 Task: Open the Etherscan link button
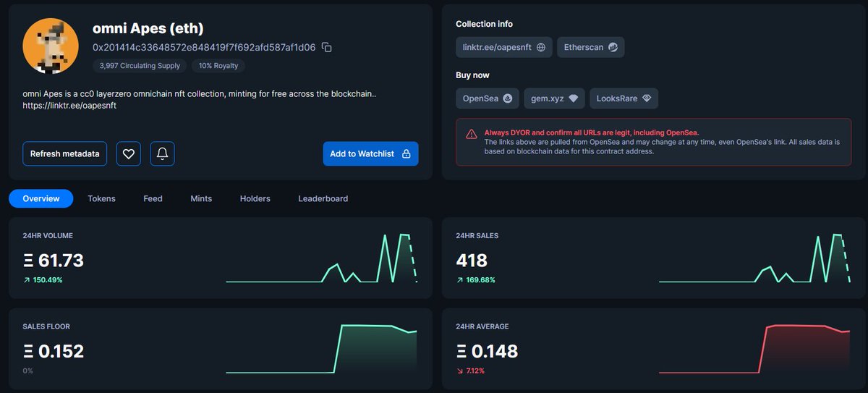click(x=592, y=47)
